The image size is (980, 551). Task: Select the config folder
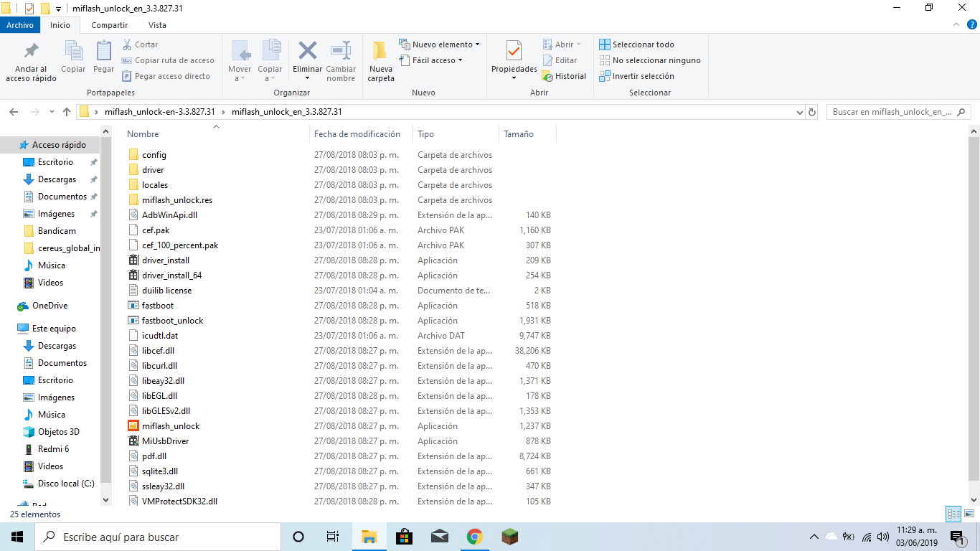(154, 155)
